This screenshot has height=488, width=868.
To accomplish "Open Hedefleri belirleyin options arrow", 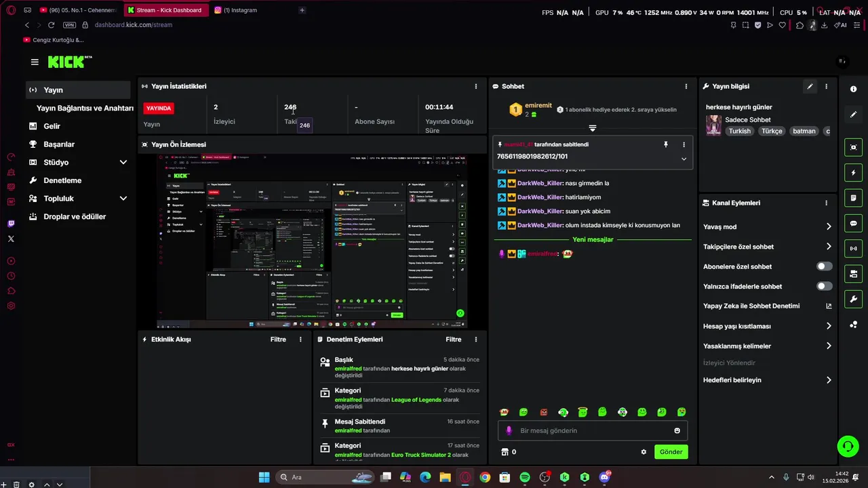I will point(829,380).
